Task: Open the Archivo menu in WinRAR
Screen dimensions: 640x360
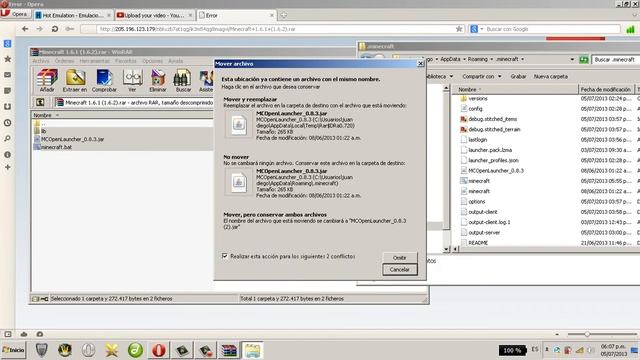Action: click(x=41, y=61)
